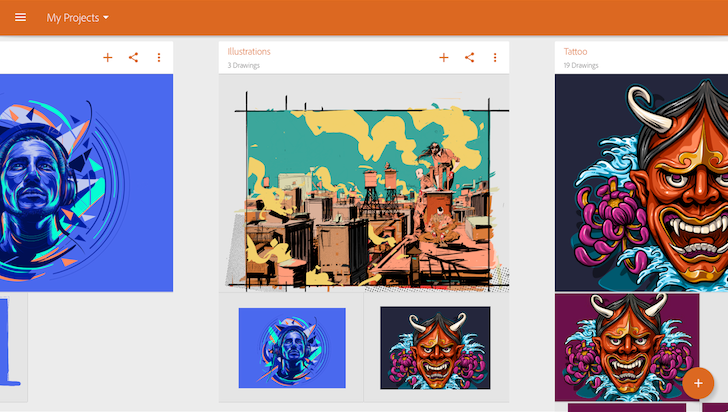Viewport: 728px width, 412px height.
Task: Open the leftmost project's three-dot menu
Action: [159, 57]
